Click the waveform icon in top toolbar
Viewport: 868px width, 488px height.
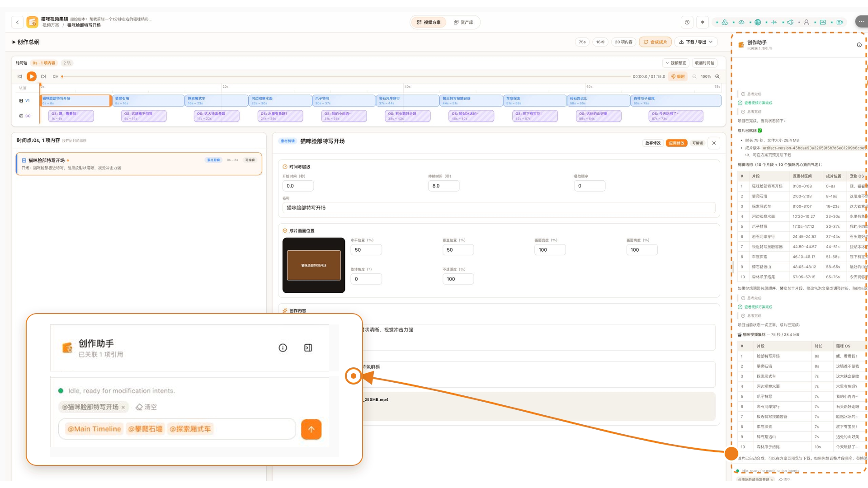point(774,22)
